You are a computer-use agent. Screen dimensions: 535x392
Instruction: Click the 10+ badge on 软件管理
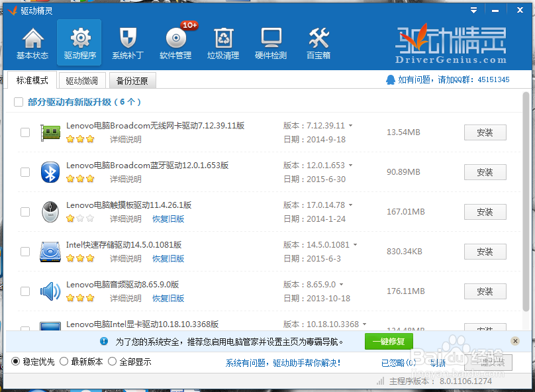click(x=189, y=25)
